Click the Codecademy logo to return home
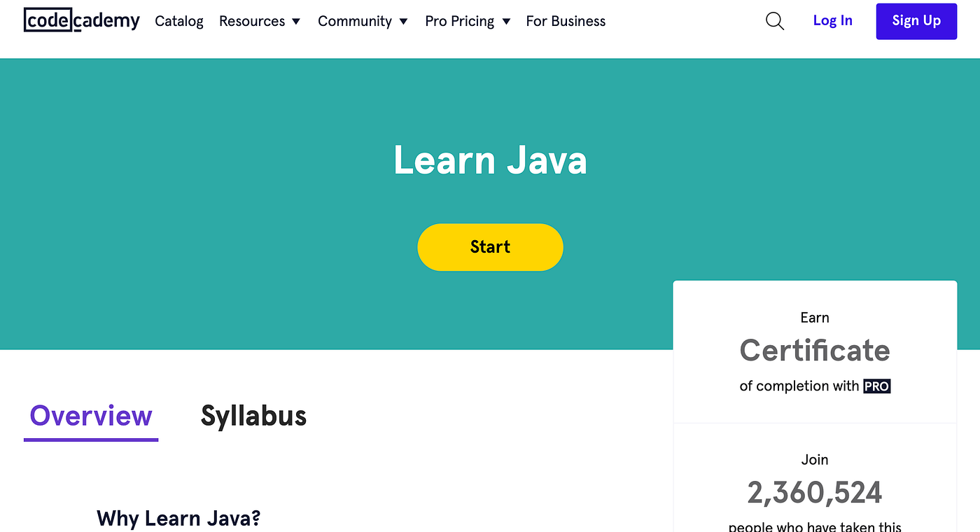Screen dimensions: 980x532 click(x=81, y=20)
